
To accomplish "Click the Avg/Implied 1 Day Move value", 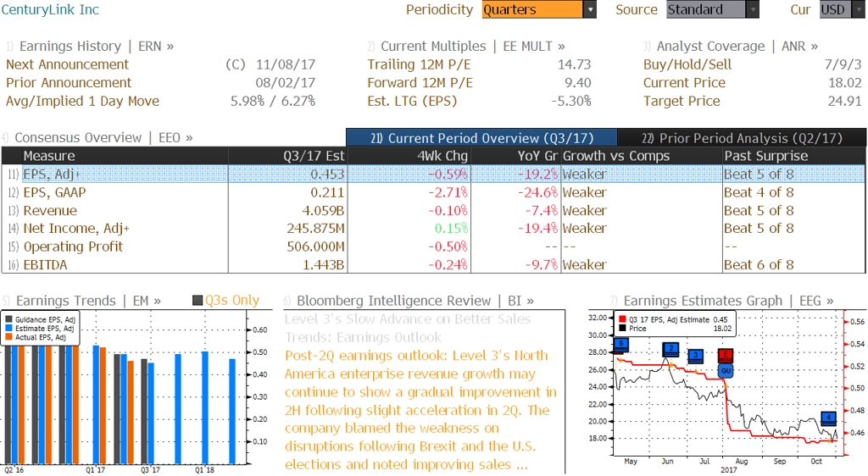I will (x=273, y=101).
